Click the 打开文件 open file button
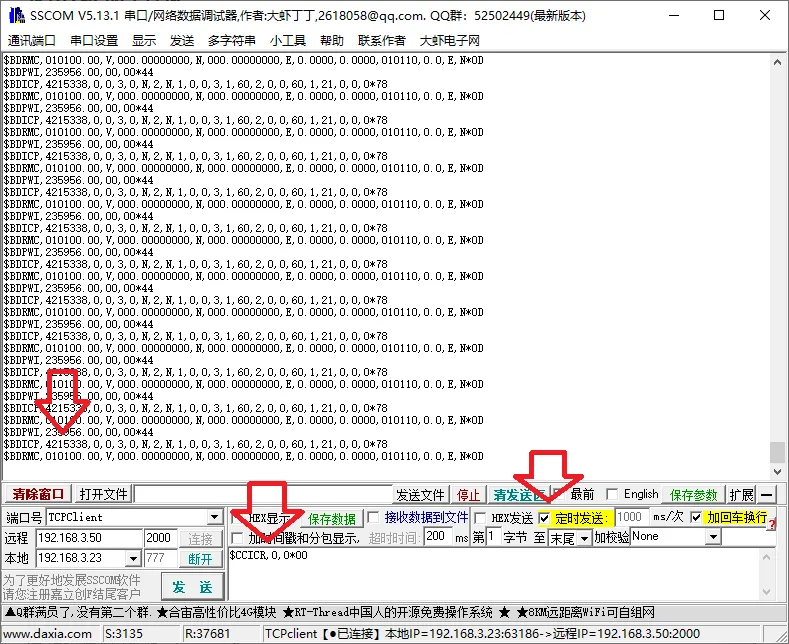 (x=103, y=494)
